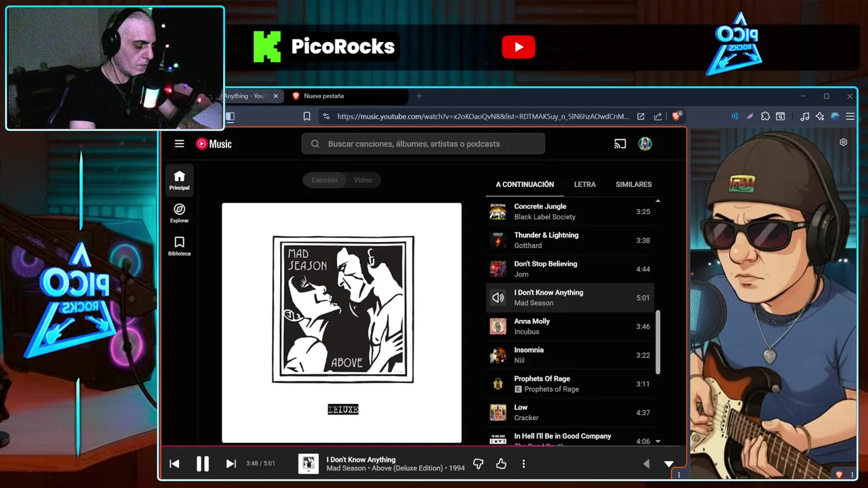Open the three-dot song options menu

point(524,464)
